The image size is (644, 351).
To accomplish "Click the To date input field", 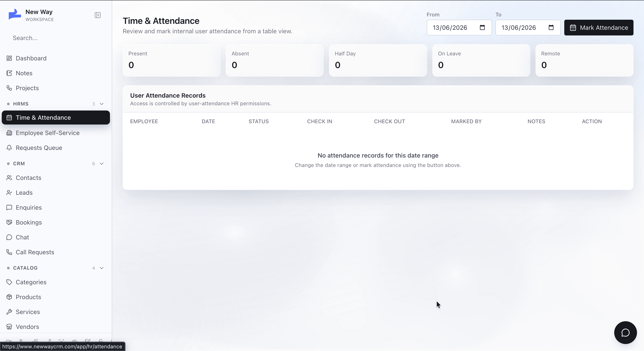I will tap(528, 28).
